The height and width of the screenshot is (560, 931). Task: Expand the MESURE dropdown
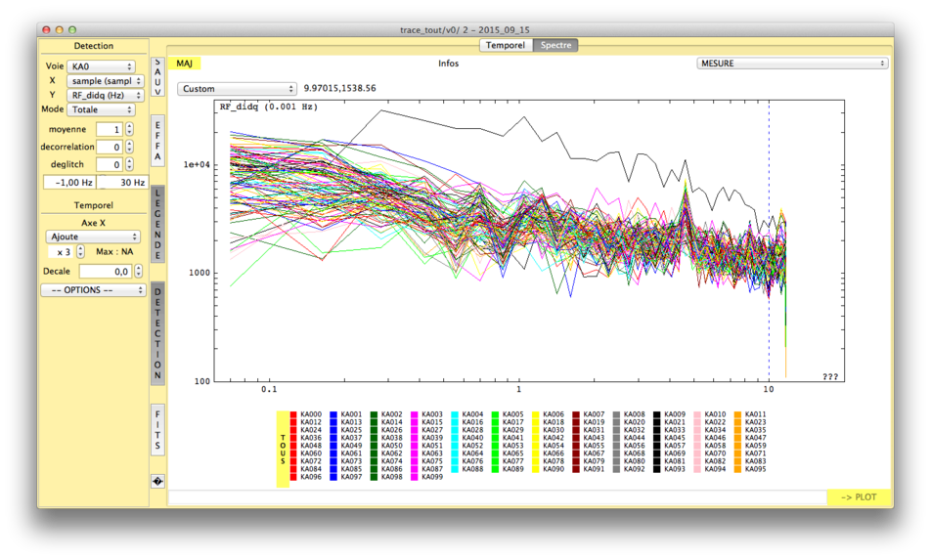click(x=792, y=64)
